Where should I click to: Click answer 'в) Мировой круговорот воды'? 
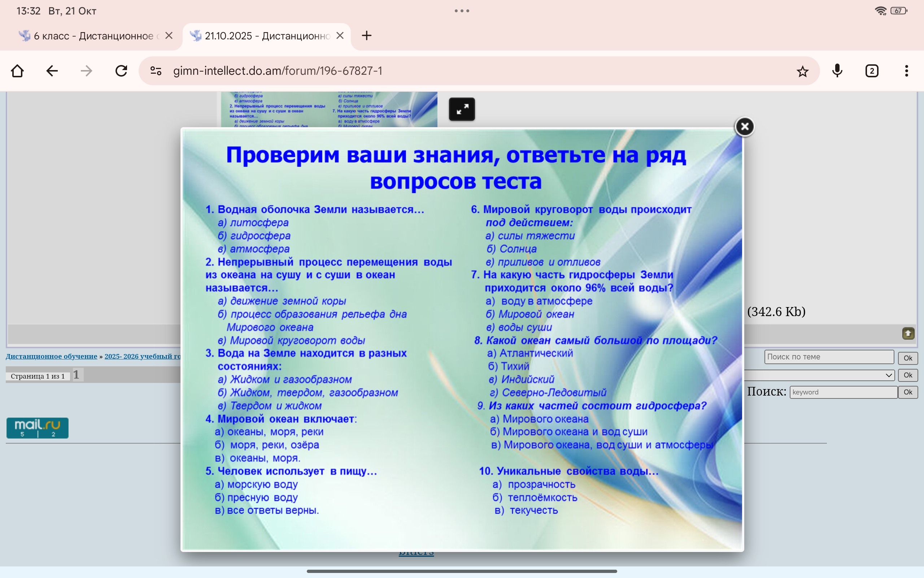click(x=291, y=340)
